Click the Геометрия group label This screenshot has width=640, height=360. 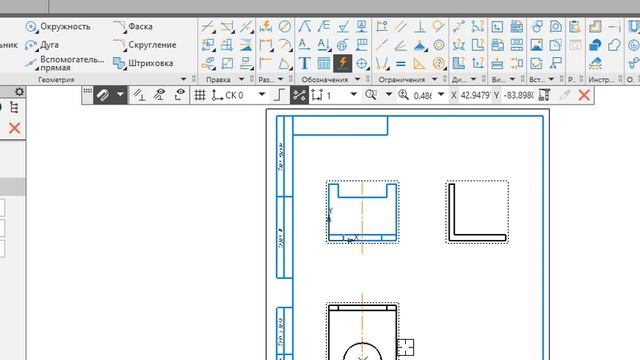click(56, 80)
